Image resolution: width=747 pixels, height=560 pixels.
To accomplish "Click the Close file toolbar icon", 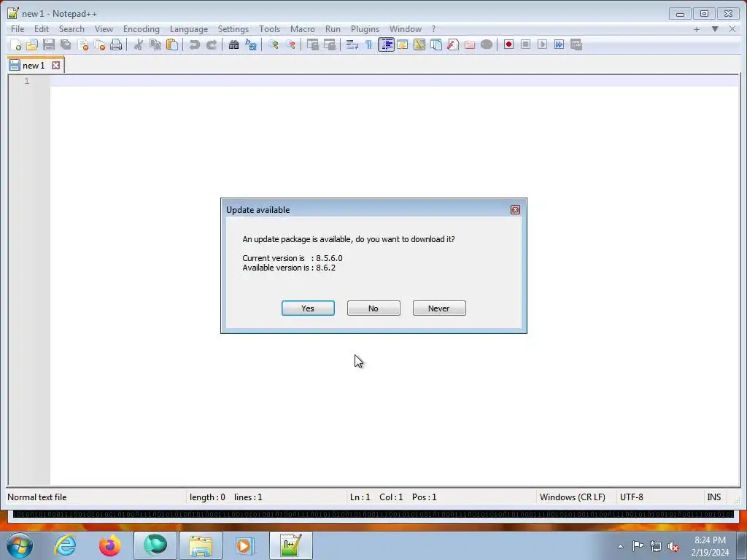I will click(83, 44).
